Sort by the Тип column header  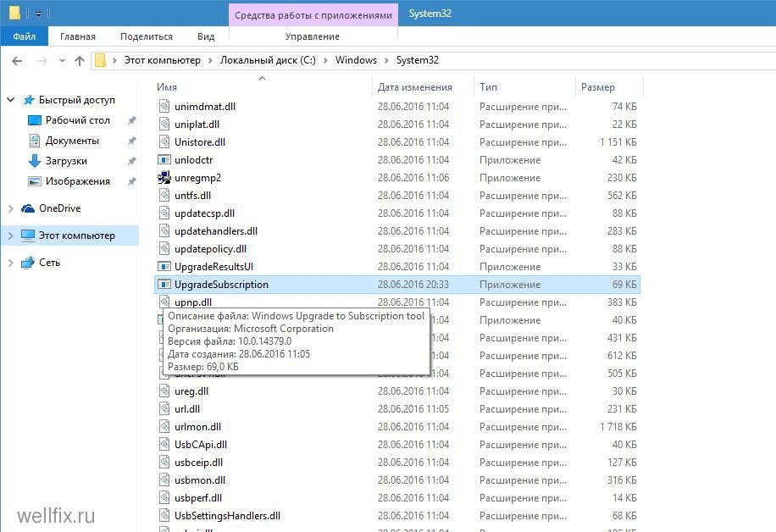click(x=488, y=87)
